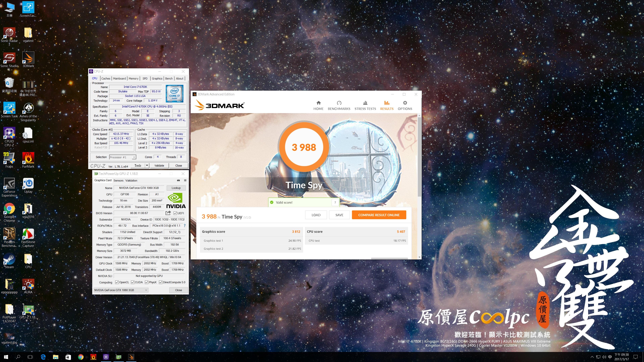Click the 3DMark vertical scrollbar thumb
The image size is (644, 362).
[419, 157]
